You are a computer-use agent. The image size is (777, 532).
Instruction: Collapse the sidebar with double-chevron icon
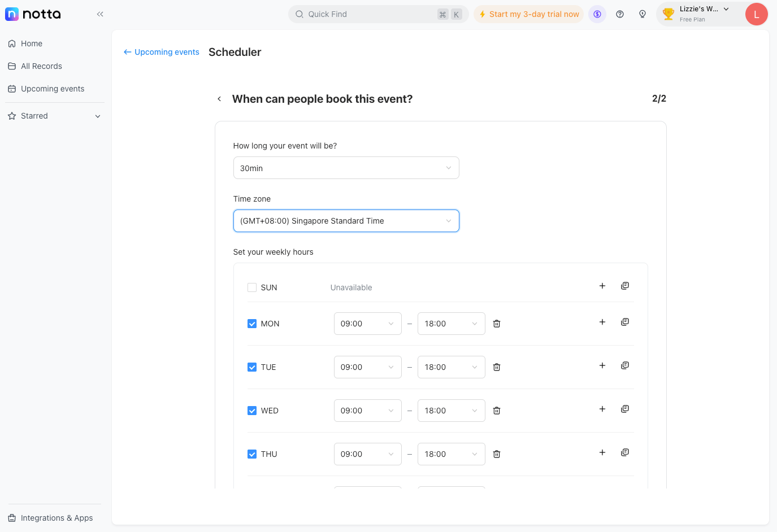pos(100,14)
